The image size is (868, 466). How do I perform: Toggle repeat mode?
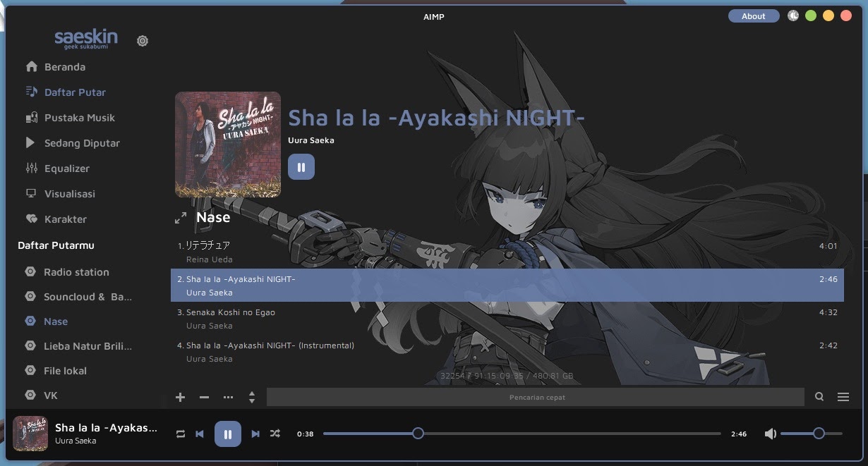click(181, 434)
